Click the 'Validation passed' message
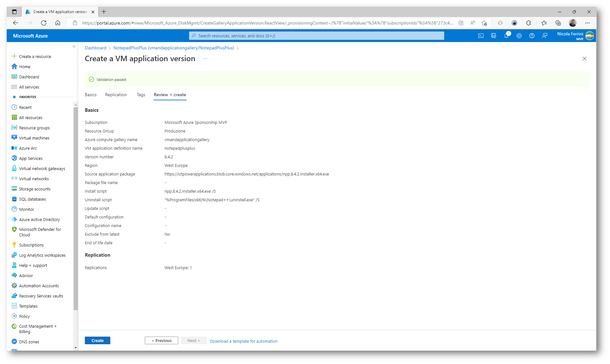Viewport: 610px width, 364px height. 111,80
